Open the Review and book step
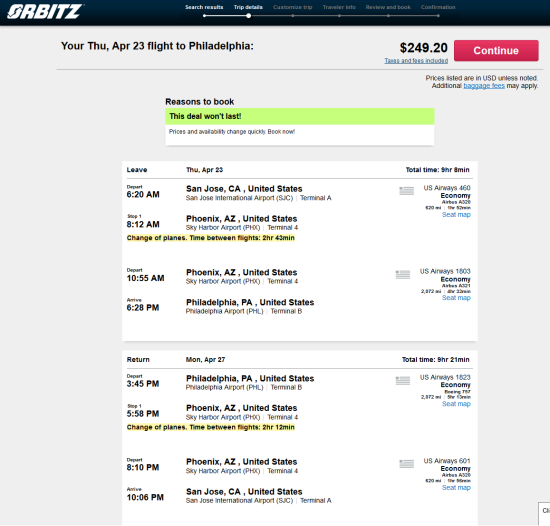550x526 pixels. (x=388, y=7)
